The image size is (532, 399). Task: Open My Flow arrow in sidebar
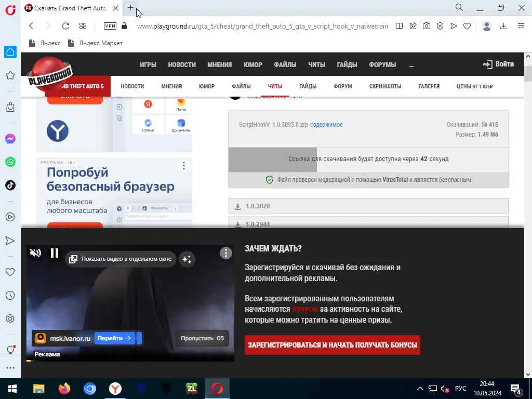click(10, 241)
